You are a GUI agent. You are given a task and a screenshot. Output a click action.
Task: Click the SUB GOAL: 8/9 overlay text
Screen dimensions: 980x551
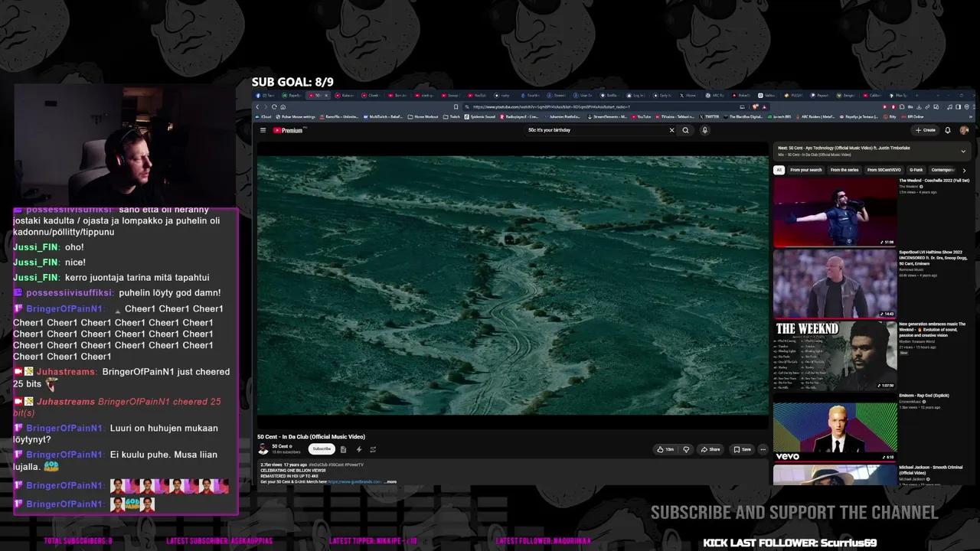coord(292,82)
